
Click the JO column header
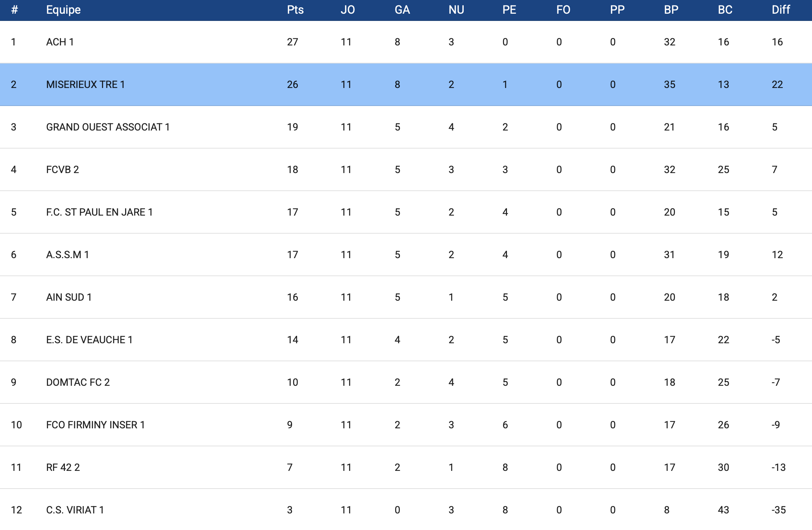click(348, 10)
